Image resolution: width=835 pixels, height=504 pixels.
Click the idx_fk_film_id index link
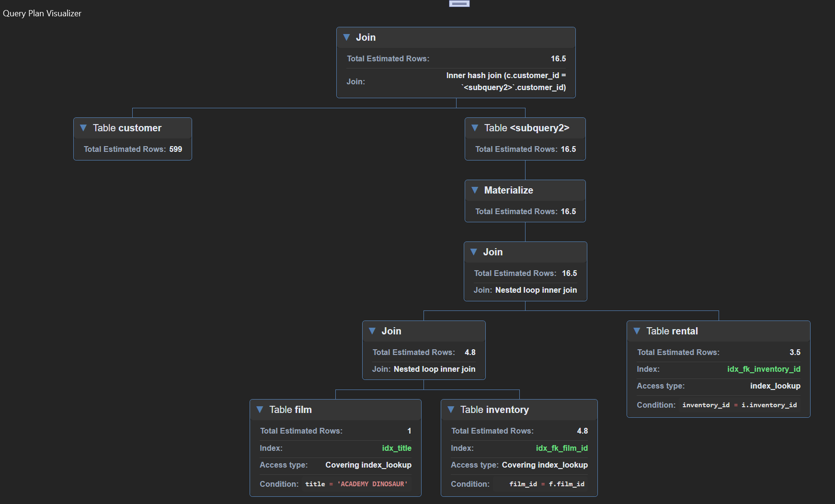[562, 448]
